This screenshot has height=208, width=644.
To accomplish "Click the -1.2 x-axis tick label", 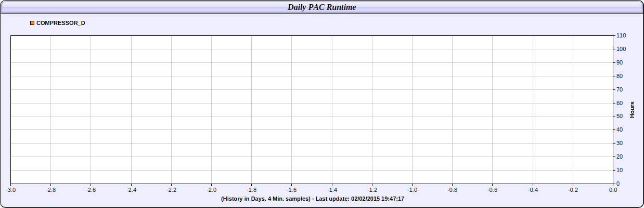I will click(x=372, y=190).
